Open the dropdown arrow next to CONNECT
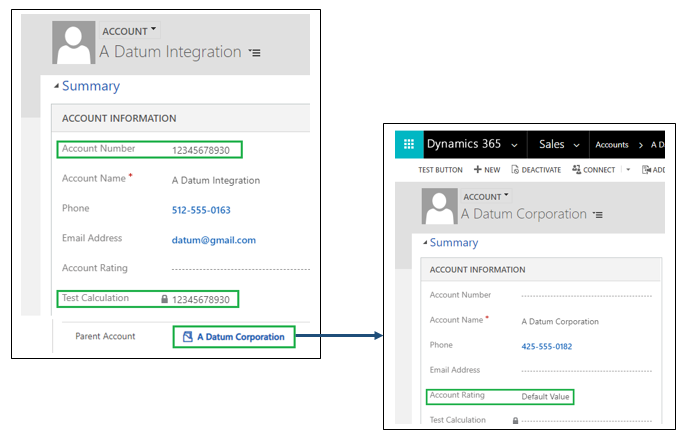Viewport: 684px width, 437px height. (x=628, y=170)
